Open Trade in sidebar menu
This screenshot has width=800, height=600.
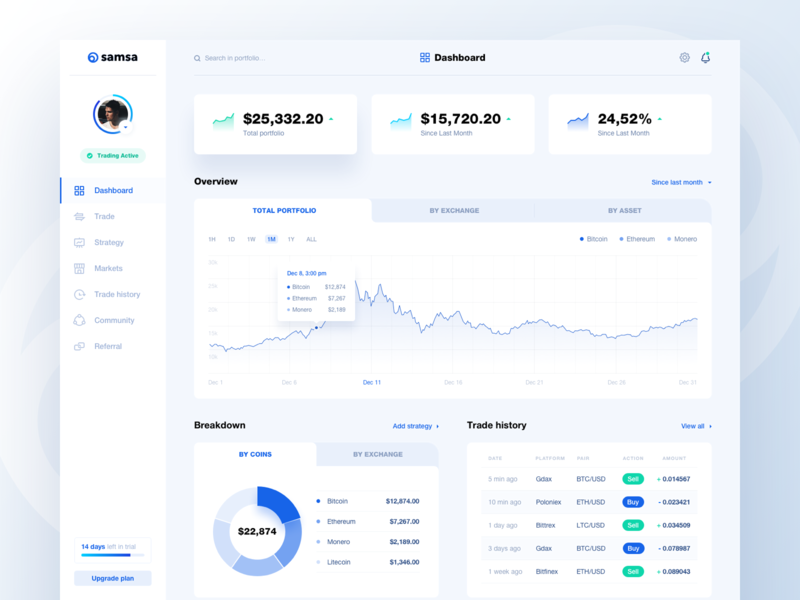click(x=113, y=216)
